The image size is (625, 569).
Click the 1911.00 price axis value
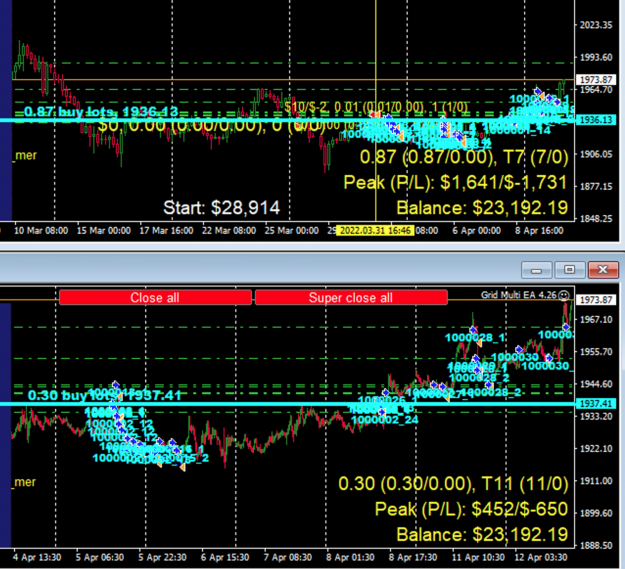tap(596, 481)
